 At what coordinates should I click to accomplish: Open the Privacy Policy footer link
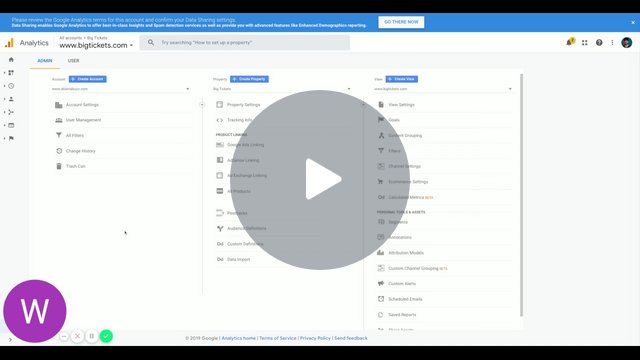coord(315,338)
